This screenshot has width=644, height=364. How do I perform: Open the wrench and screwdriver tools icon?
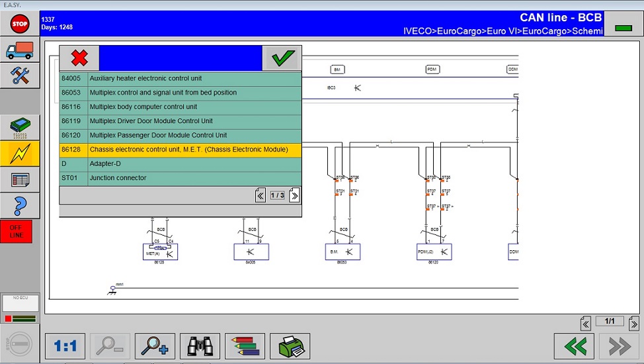click(20, 75)
